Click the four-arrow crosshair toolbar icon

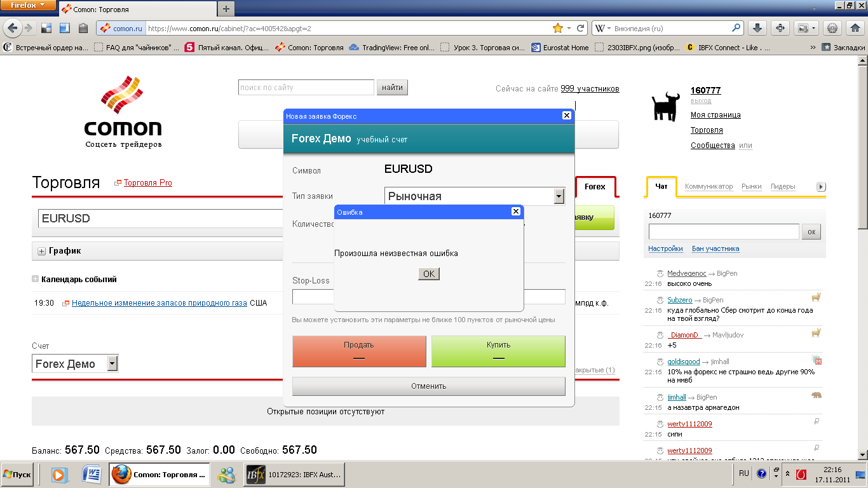click(x=780, y=28)
